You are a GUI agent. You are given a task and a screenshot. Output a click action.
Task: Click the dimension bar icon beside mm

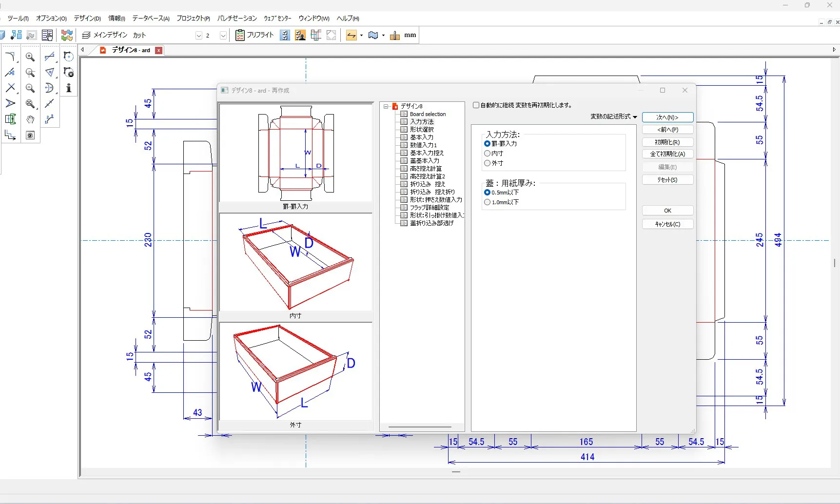395,35
